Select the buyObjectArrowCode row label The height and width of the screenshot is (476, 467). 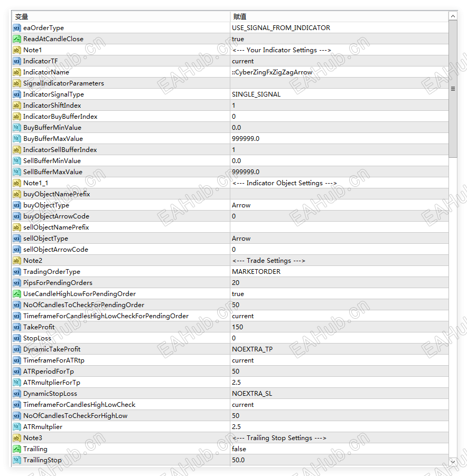pyautogui.click(x=56, y=216)
